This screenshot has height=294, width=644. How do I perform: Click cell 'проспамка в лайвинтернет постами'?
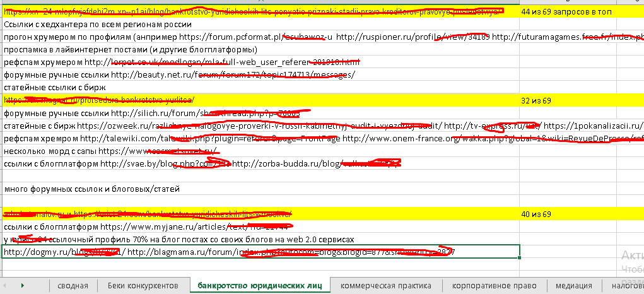click(131, 50)
